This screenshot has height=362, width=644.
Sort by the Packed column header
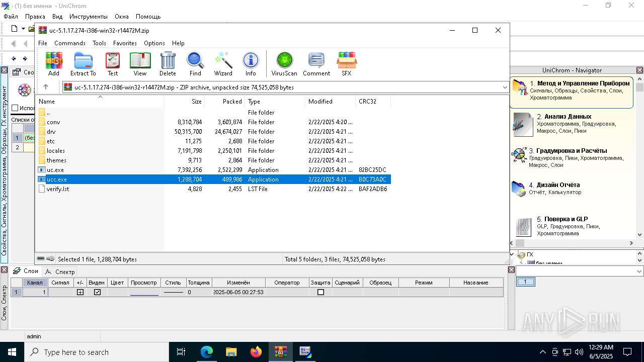224,102
